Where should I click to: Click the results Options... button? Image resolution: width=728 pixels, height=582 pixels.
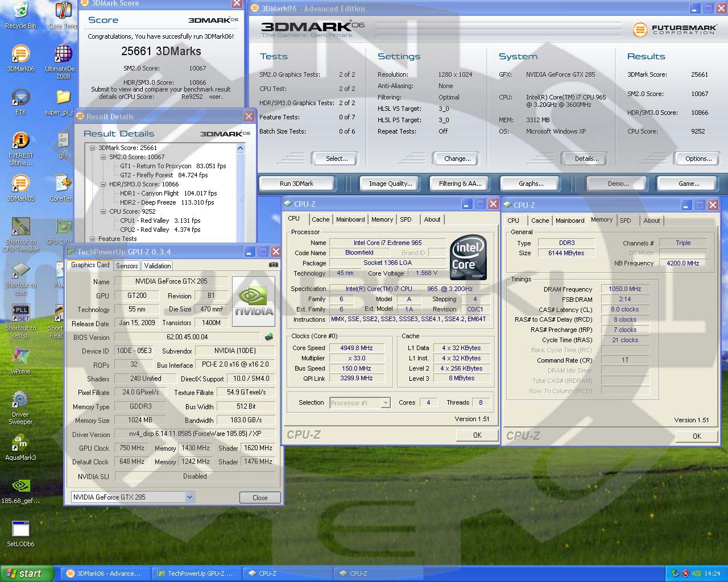698,159
